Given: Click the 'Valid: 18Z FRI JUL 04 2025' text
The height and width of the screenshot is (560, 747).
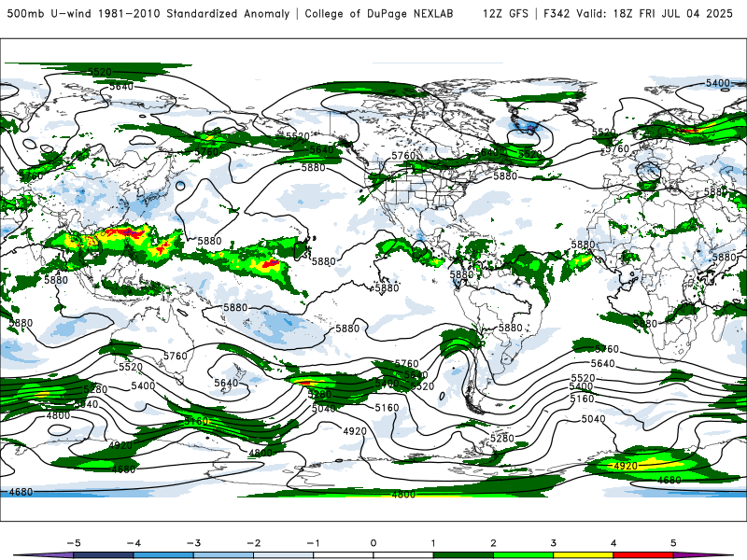Looking at the screenshot, I should click(655, 14).
